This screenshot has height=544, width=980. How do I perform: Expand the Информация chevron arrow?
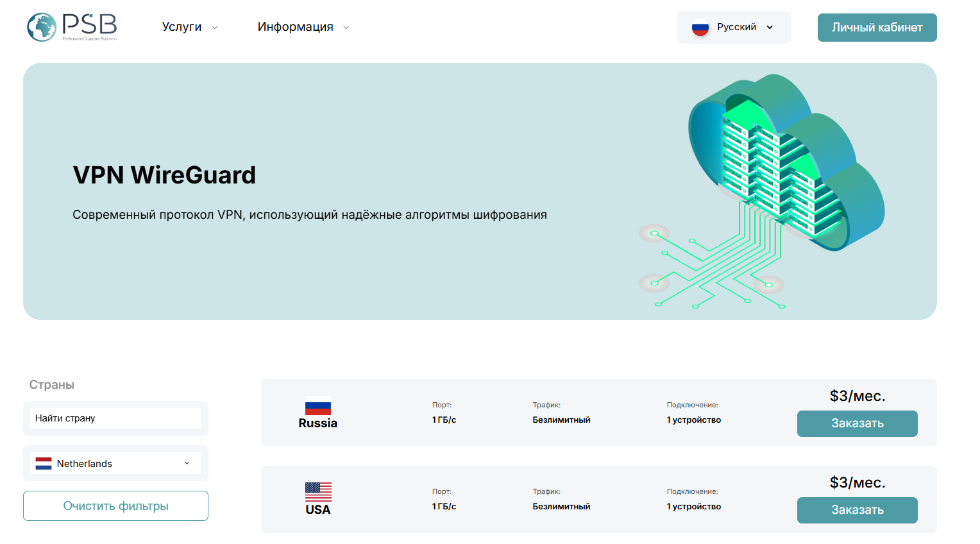click(x=346, y=28)
